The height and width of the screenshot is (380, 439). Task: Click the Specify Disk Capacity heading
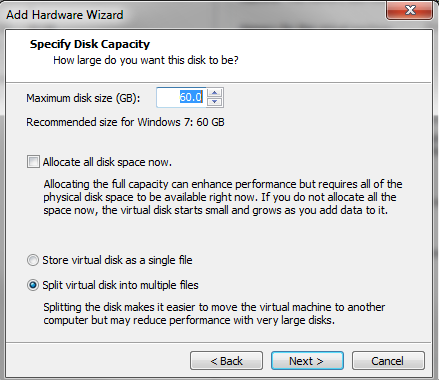[90, 44]
